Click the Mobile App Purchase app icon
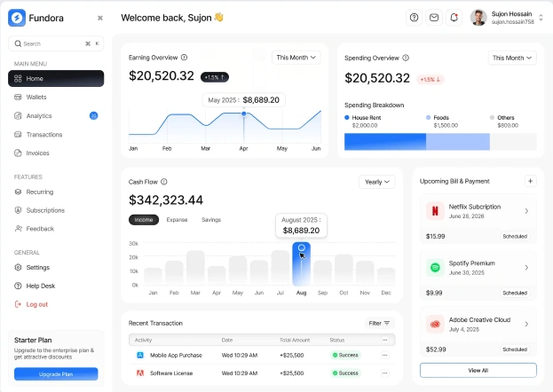The width and height of the screenshot is (553, 392). coord(140,355)
